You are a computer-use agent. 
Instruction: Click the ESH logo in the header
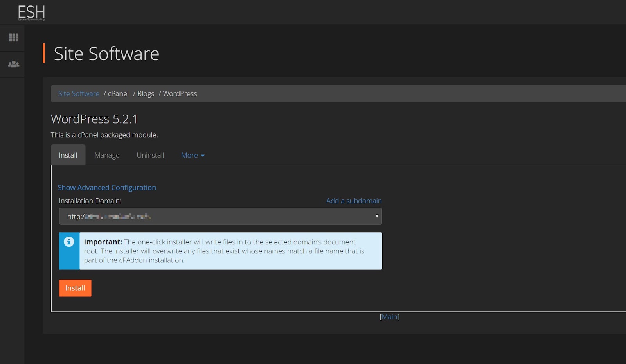click(31, 13)
